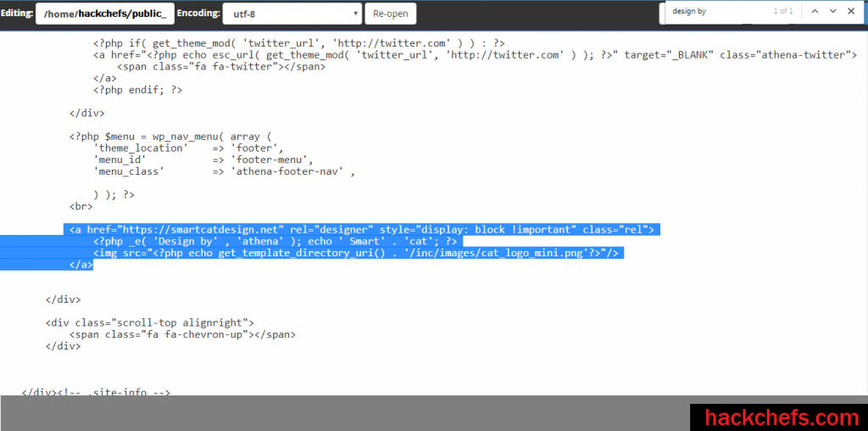Click the wp_nav_menu array line

coord(170,137)
